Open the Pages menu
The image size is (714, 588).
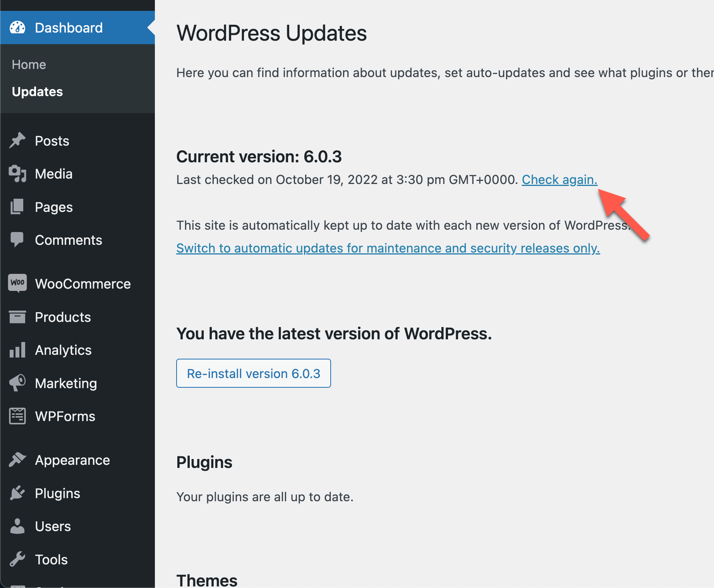(54, 207)
